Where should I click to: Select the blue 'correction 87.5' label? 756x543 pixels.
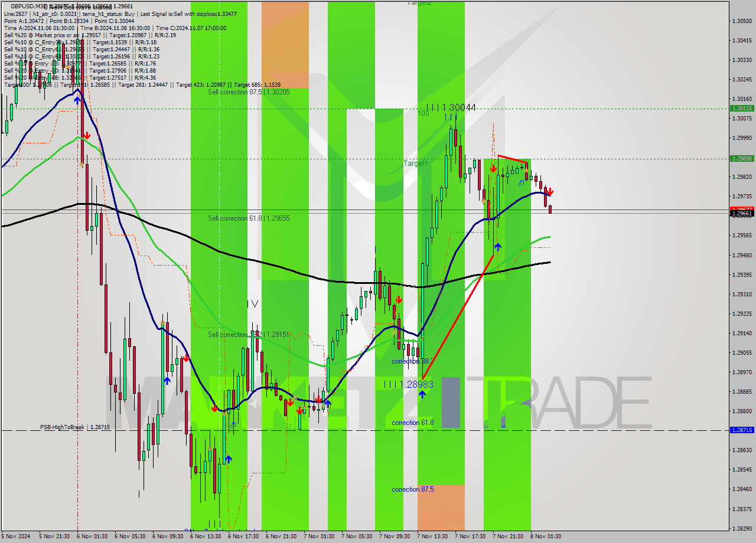coord(412,489)
